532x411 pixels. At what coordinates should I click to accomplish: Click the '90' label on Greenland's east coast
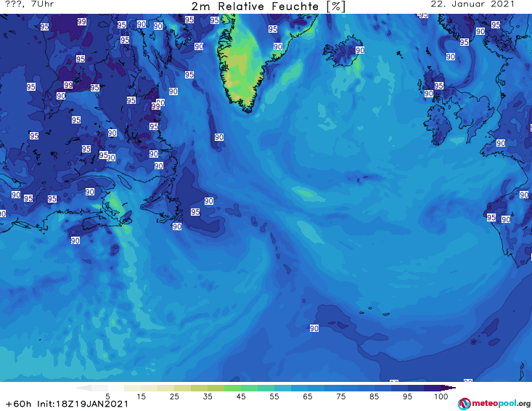(x=278, y=46)
